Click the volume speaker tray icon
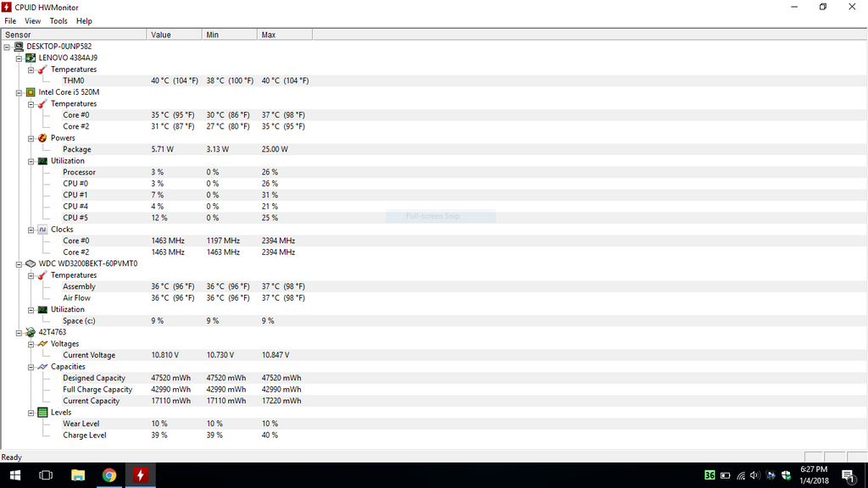This screenshot has width=868, height=488. [754, 476]
